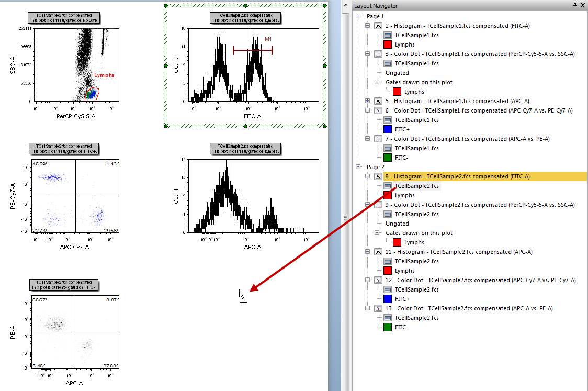Click green FITC- swatch under item 13
Image resolution: width=588 pixels, height=391 pixels.
pos(388,327)
